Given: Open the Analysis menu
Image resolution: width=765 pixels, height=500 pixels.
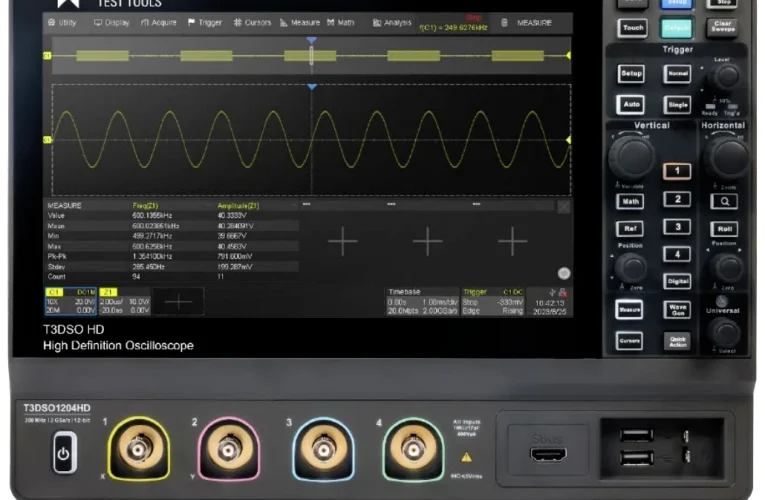Looking at the screenshot, I should pyautogui.click(x=392, y=22).
